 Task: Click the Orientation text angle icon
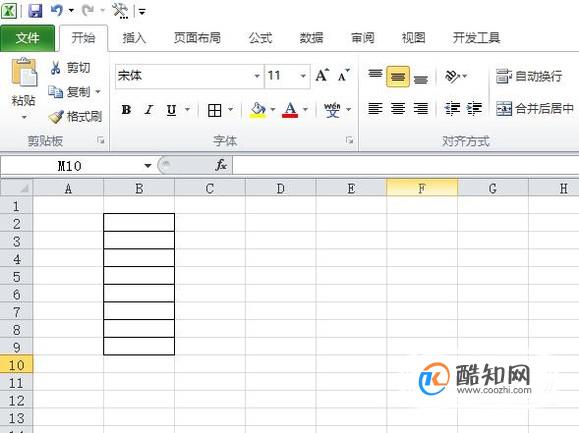pyautogui.click(x=453, y=76)
